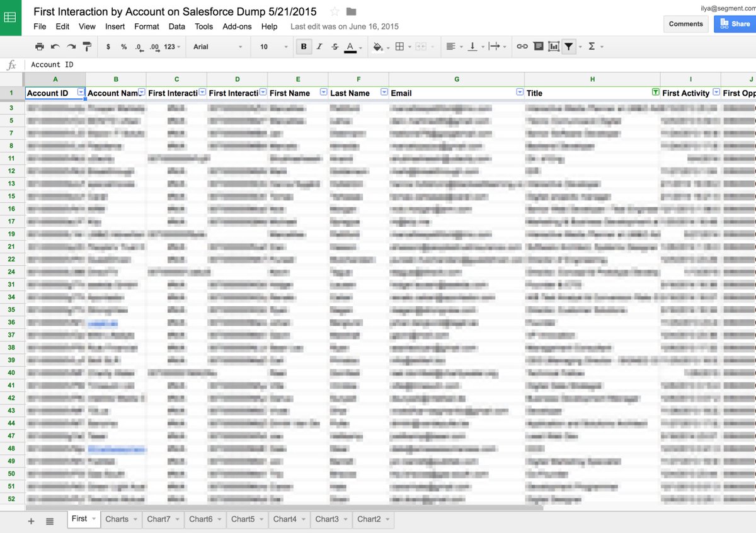
Task: Open the font size 10 dropdown
Action: tap(273, 47)
